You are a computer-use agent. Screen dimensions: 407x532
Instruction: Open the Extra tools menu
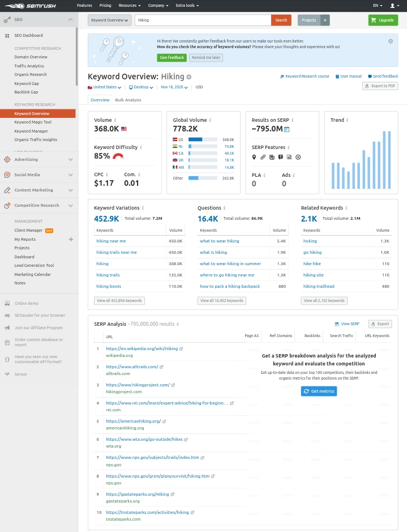pos(187,6)
